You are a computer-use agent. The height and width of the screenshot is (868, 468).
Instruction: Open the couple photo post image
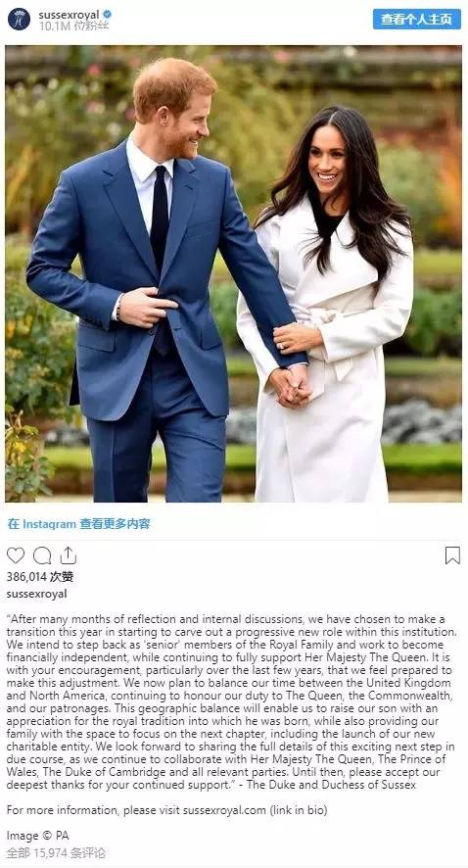point(233,273)
